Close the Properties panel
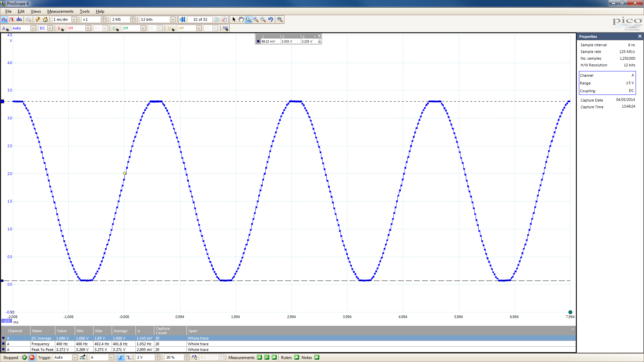This screenshot has width=644, height=362. point(640,37)
